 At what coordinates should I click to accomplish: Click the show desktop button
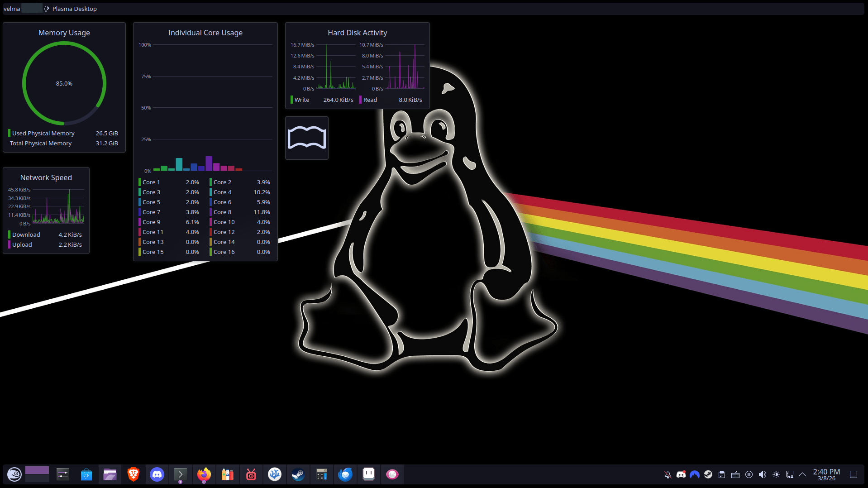pos(854,474)
